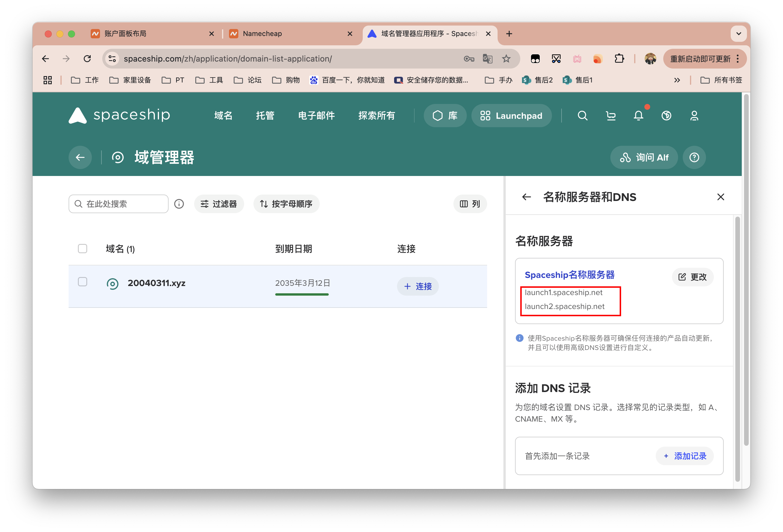Image resolution: width=783 pixels, height=532 pixels.
Task: Click the 连接 button for 20040311.xyz
Action: pyautogui.click(x=418, y=286)
